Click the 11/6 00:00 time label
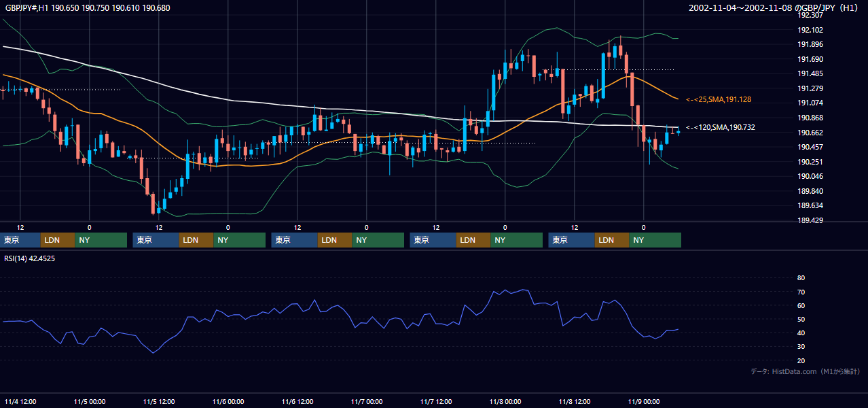 228,402
